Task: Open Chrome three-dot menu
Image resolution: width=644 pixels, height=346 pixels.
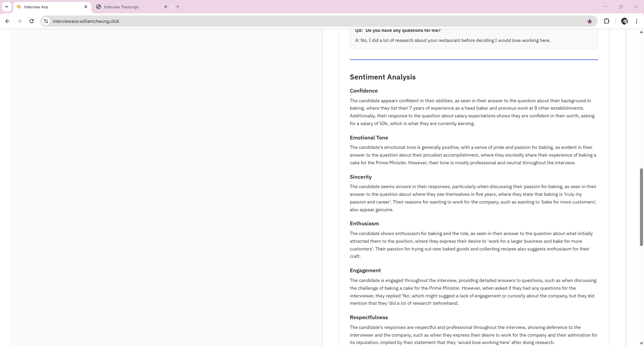Action: pos(637,21)
